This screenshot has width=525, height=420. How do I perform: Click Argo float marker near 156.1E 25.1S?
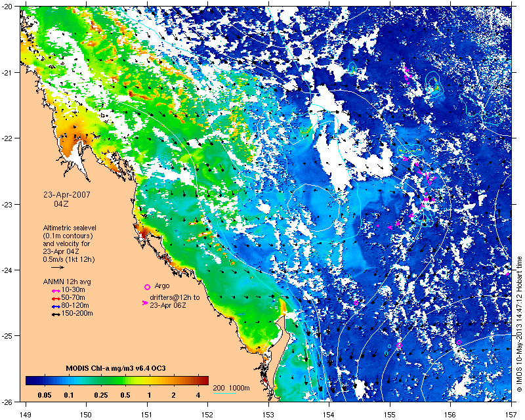point(459,342)
